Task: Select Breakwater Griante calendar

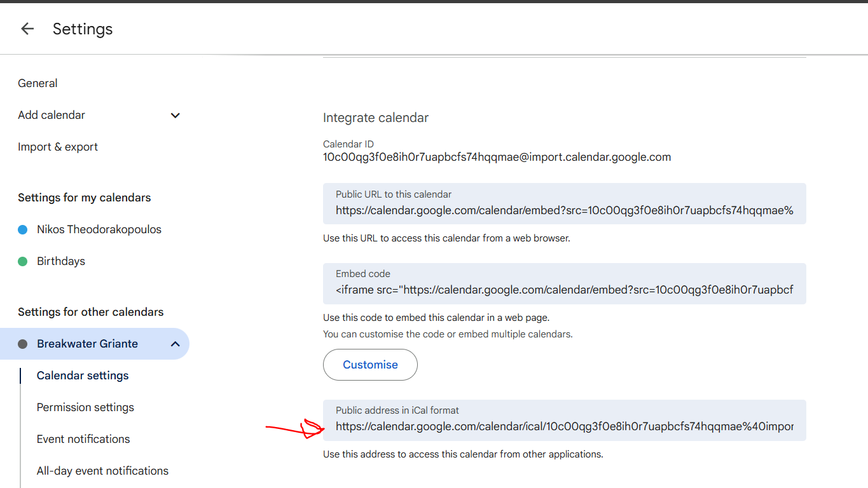Action: tap(87, 344)
